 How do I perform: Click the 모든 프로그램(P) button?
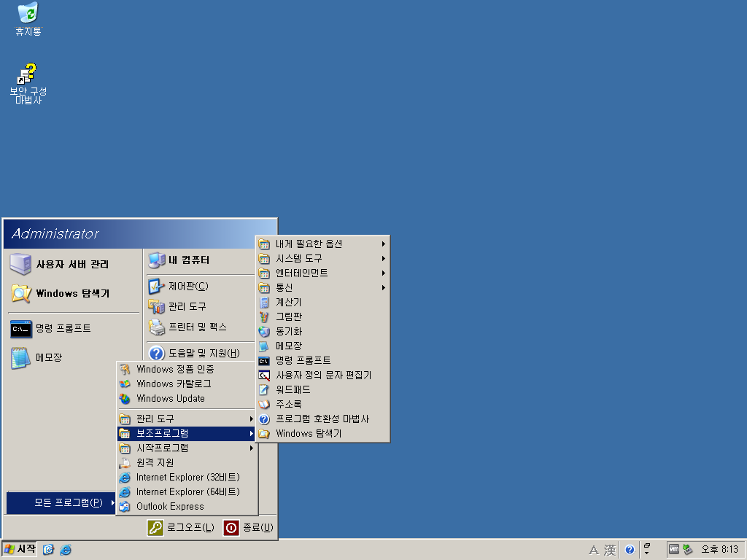[61, 503]
